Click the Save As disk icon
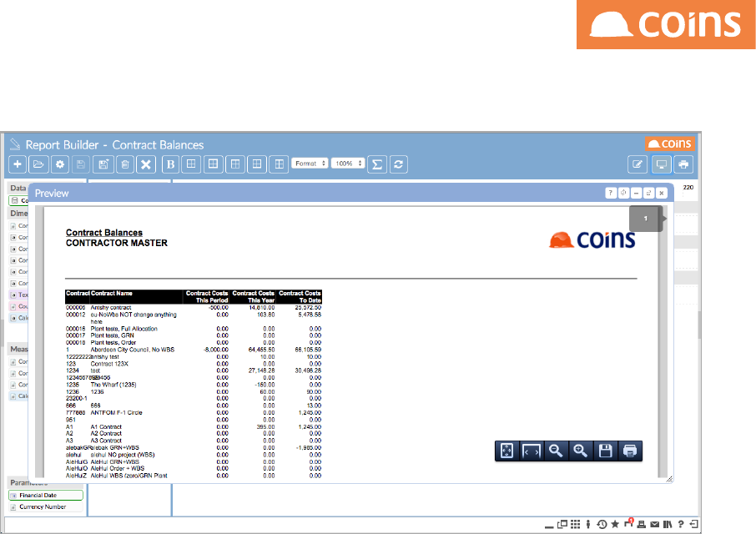This screenshot has width=756, height=534. point(103,164)
